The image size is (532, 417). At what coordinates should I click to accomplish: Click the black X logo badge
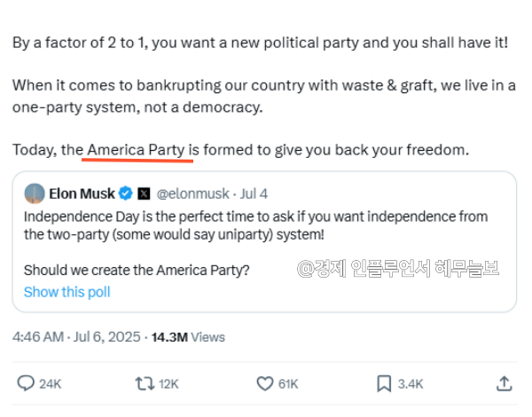pyautogui.click(x=144, y=193)
